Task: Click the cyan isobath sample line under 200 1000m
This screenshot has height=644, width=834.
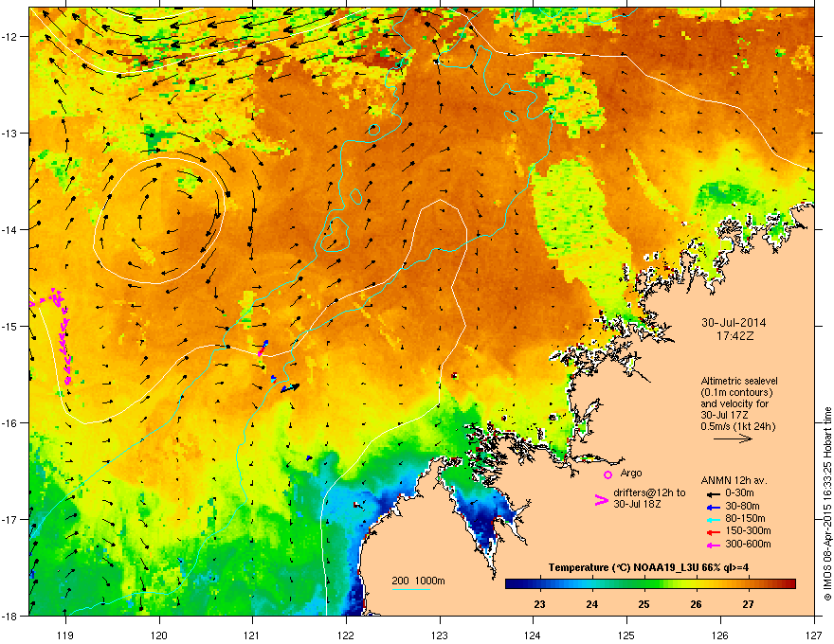Action: pyautogui.click(x=410, y=589)
